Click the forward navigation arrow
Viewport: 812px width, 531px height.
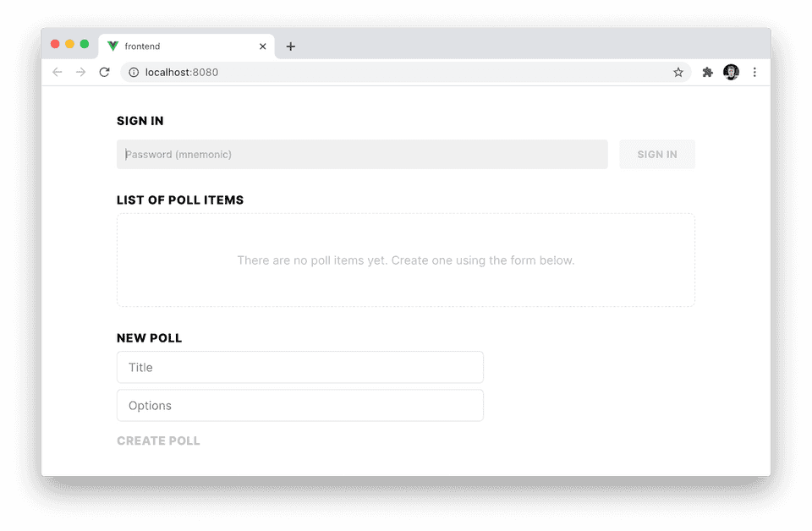coord(80,72)
